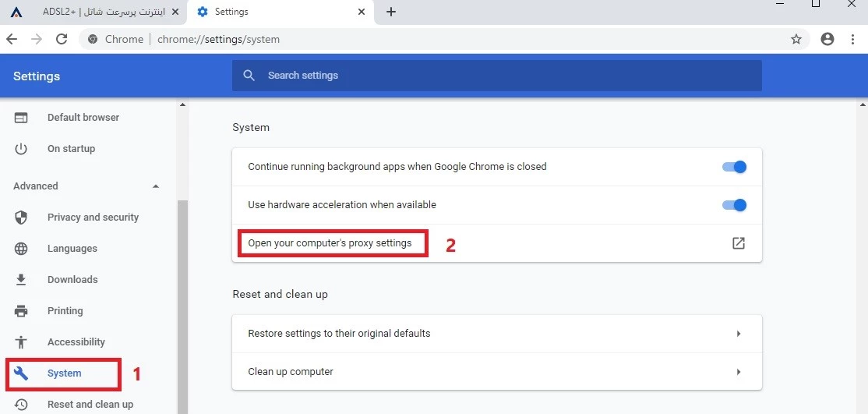Click the sidebar vertical scrollbar thumb
Screen dimensions: 868x414
182,307
